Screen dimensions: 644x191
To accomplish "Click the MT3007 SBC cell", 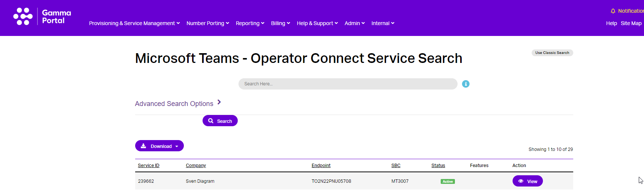I will click(x=400, y=181).
